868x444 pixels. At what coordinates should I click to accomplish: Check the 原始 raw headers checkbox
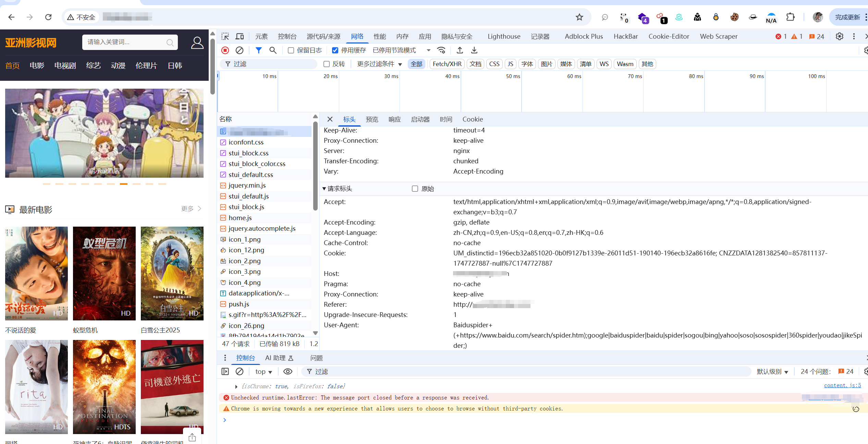pos(415,189)
